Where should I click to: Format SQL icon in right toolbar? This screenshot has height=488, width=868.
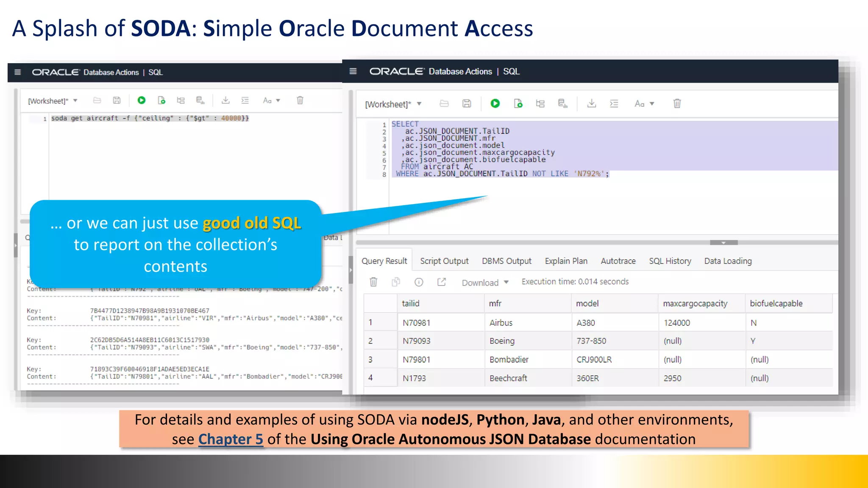click(614, 103)
